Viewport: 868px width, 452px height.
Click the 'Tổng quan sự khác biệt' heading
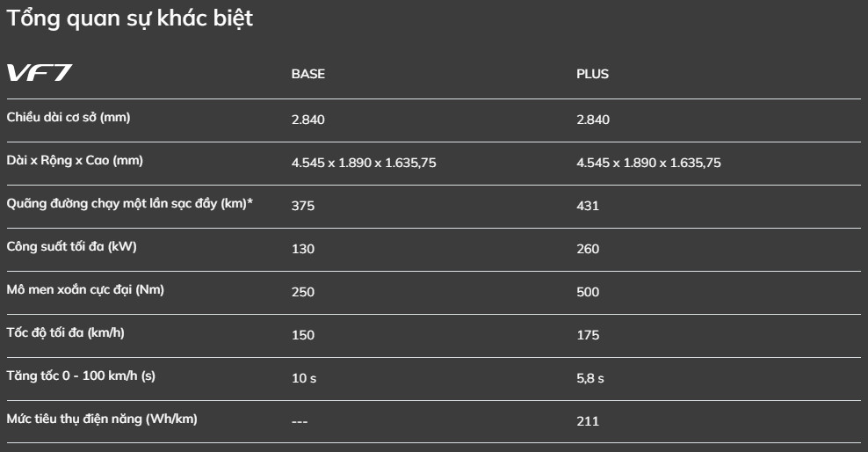tap(129, 18)
